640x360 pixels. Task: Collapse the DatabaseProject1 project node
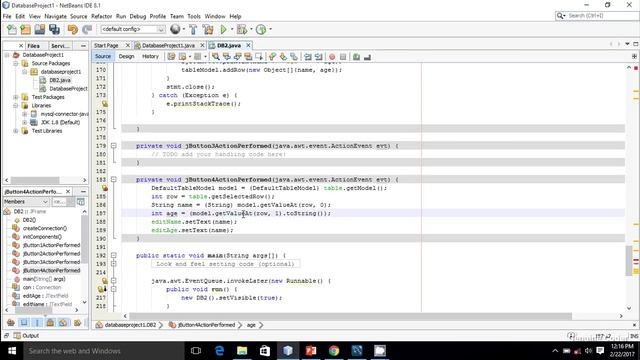(7, 55)
